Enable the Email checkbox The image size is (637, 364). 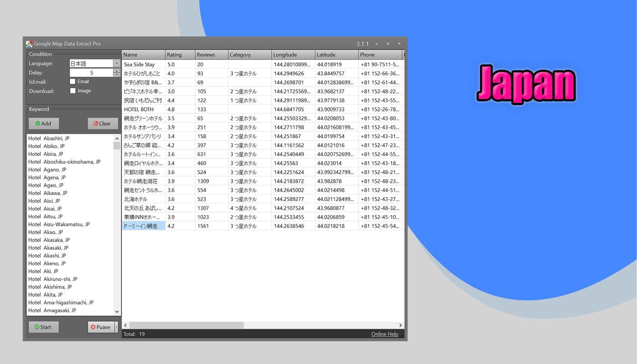coord(73,81)
